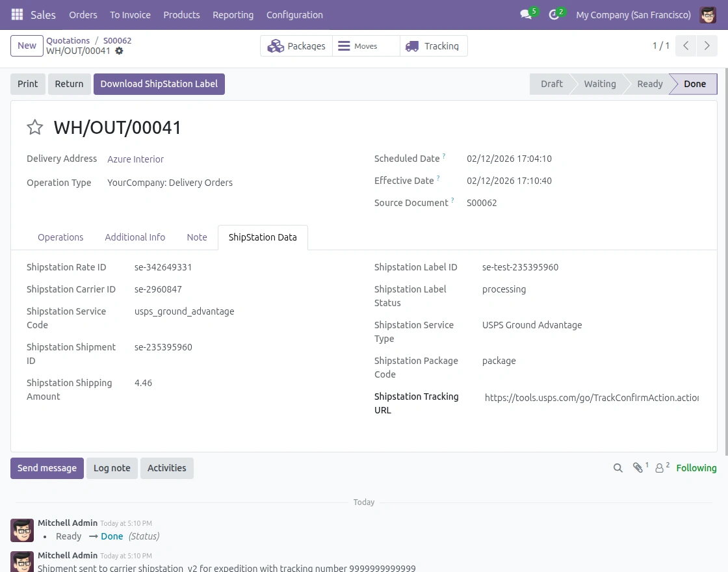Click the Ready status stage
This screenshot has width=728, height=572.
coord(649,84)
